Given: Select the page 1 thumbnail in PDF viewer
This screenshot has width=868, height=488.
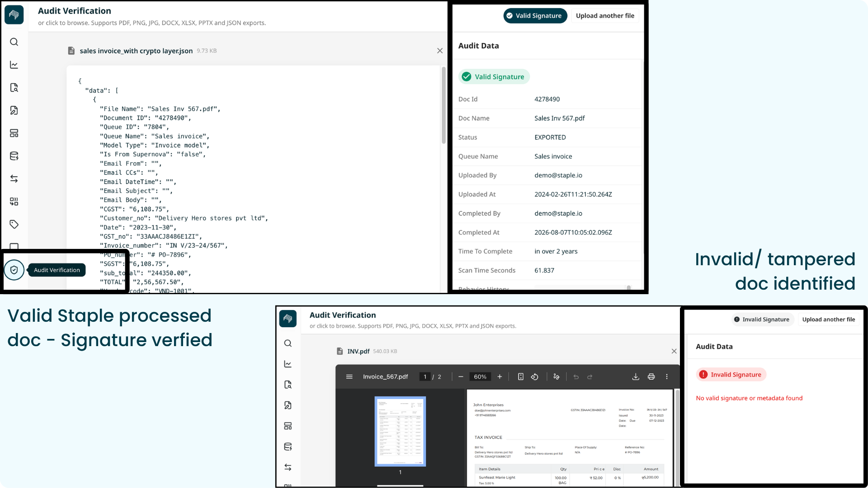Looking at the screenshot, I should pos(400,432).
